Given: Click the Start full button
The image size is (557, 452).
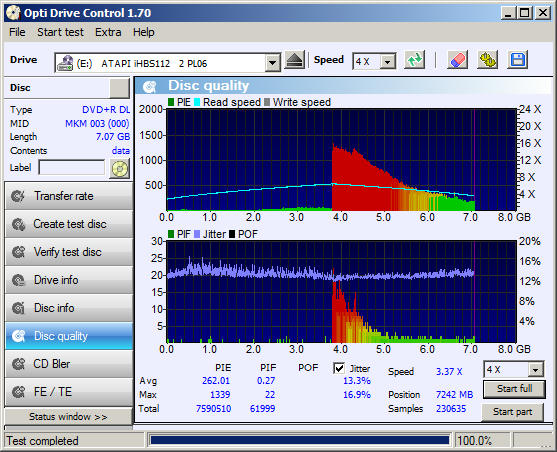Looking at the screenshot, I should [x=514, y=389].
